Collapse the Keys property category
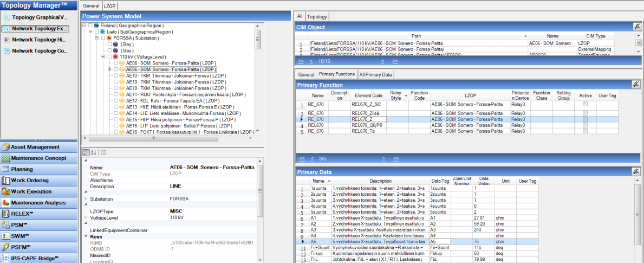 86,236
